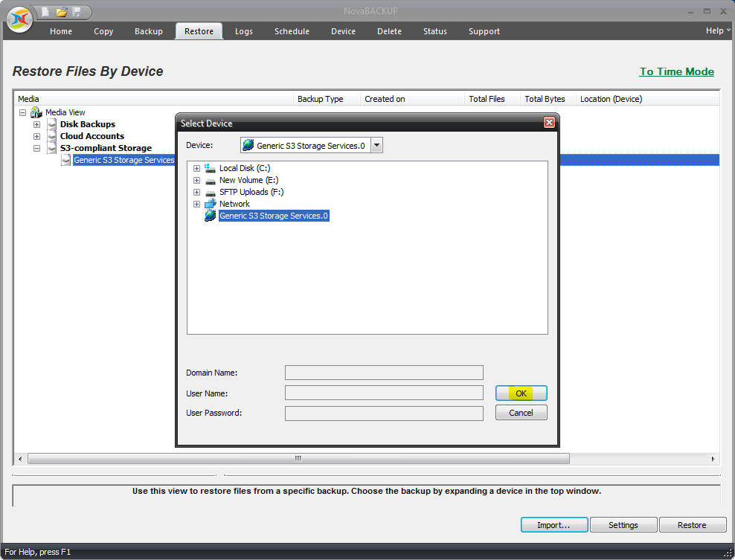
Task: Click the Domain Name input field
Action: point(384,373)
